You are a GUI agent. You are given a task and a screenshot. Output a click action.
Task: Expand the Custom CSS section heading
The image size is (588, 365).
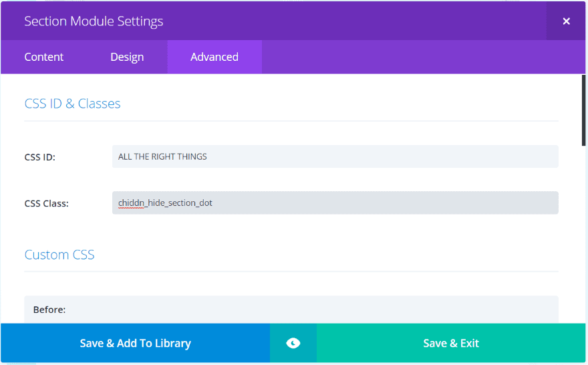pyautogui.click(x=59, y=255)
